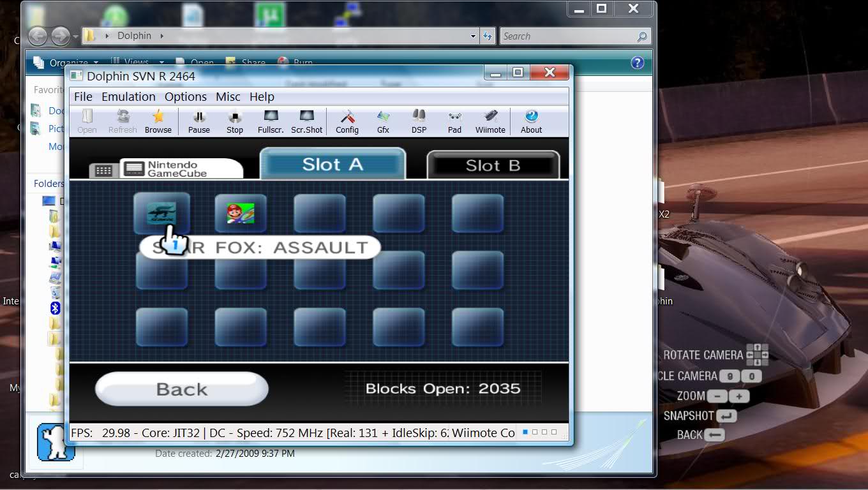Viewport: 868px width, 490px height.
Task: Select the Star Fox Assault save icon
Action: click(x=161, y=213)
